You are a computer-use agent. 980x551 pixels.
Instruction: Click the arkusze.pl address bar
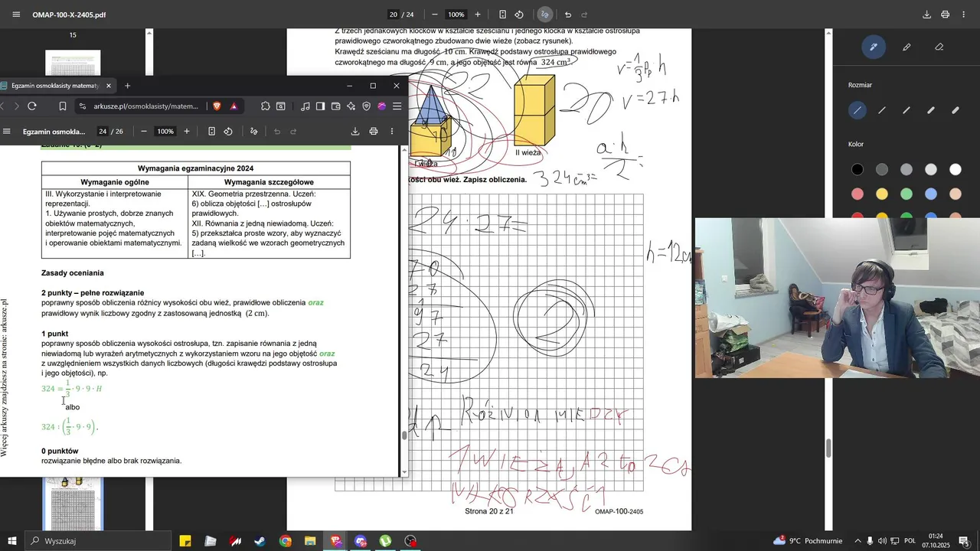tap(145, 106)
